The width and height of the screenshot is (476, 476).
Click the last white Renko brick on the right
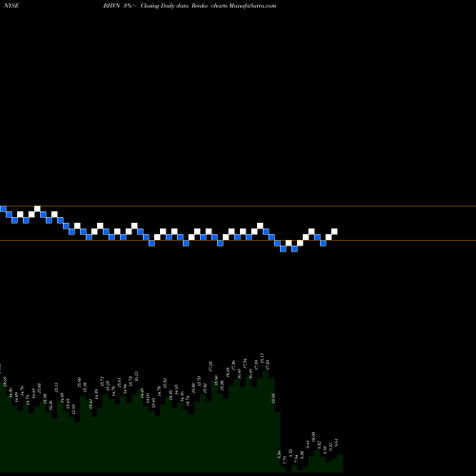[x=334, y=231]
